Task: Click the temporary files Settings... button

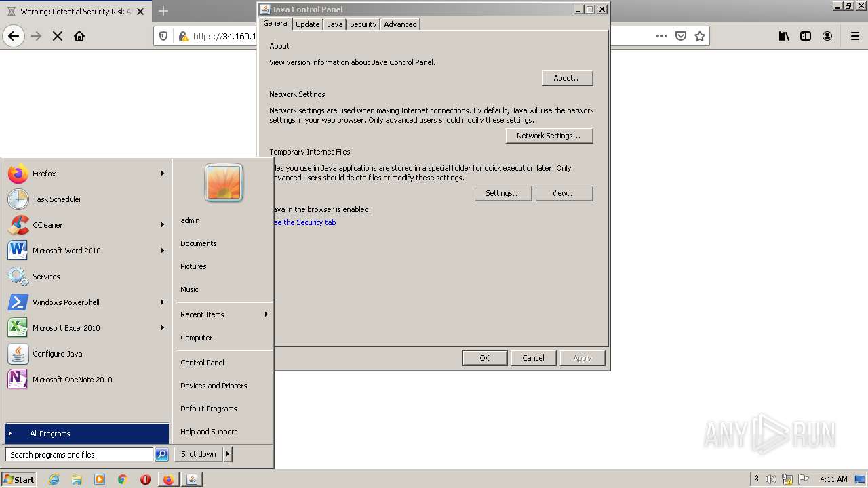Action: [503, 193]
